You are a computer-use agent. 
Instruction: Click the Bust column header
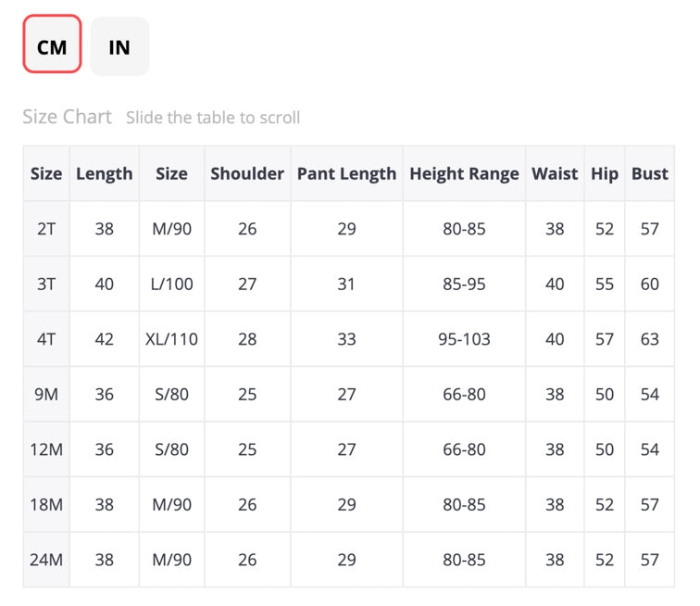point(650,173)
